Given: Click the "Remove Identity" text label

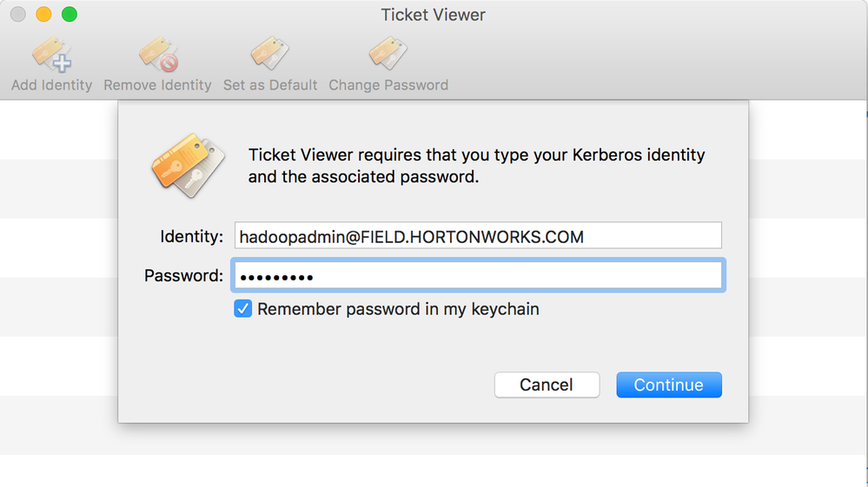Looking at the screenshot, I should [158, 85].
